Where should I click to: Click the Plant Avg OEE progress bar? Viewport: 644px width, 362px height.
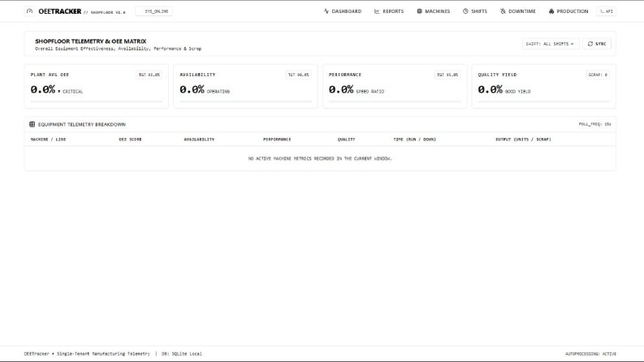coord(96,101)
